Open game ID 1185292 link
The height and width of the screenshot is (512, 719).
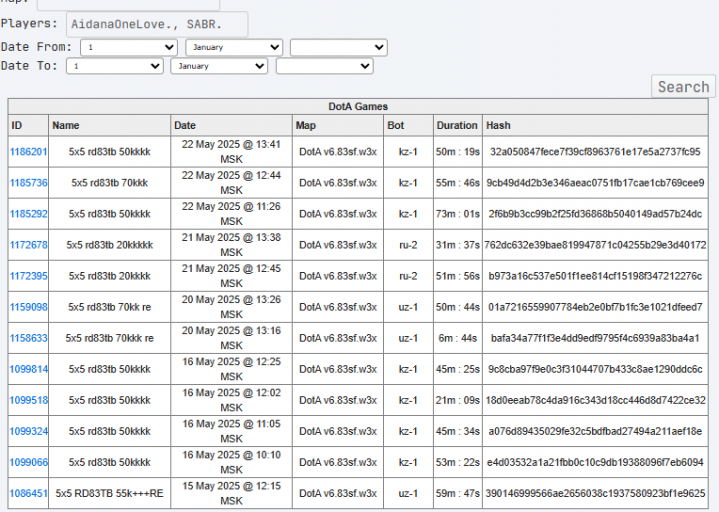coord(28,214)
